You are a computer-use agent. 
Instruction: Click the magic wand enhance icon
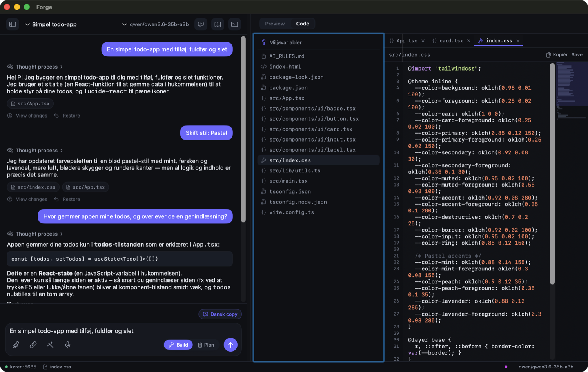50,345
